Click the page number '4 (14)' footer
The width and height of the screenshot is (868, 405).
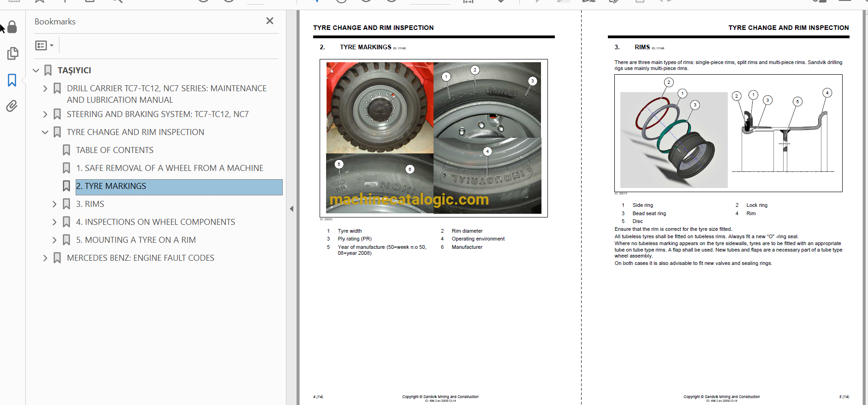pos(318,397)
